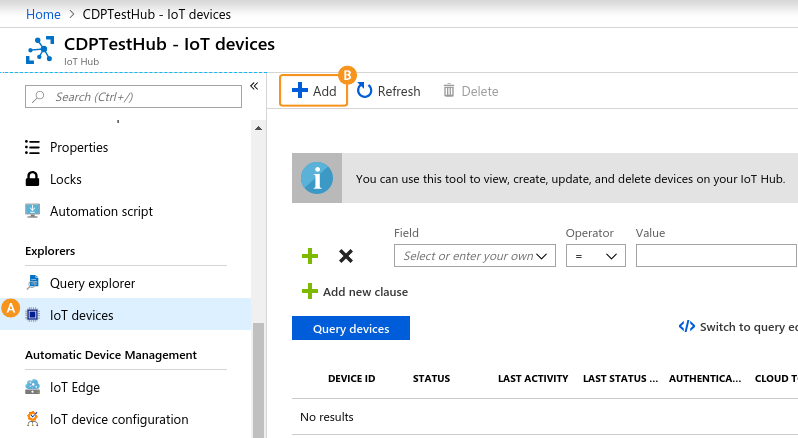This screenshot has height=438, width=798.
Task: Open Query explorer from sidebar
Action: click(x=92, y=283)
